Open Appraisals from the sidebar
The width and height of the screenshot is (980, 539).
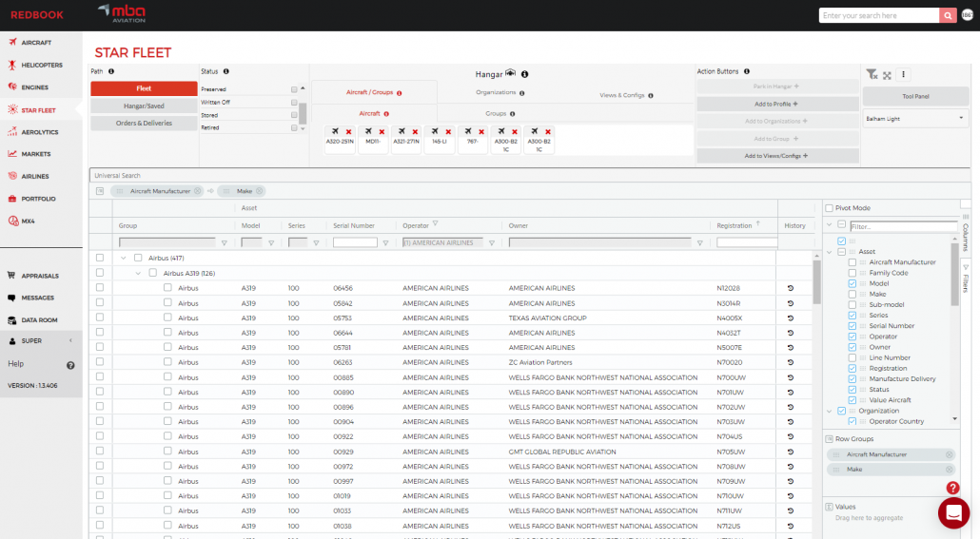point(35,276)
